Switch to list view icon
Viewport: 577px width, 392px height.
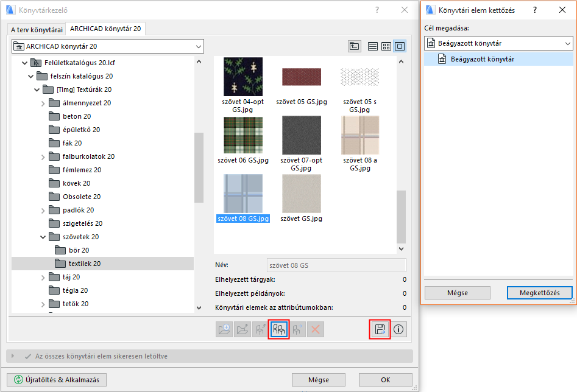[x=373, y=46]
